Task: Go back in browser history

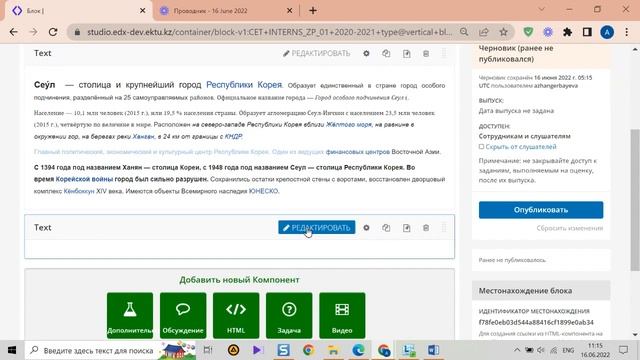Action: [x=13, y=32]
